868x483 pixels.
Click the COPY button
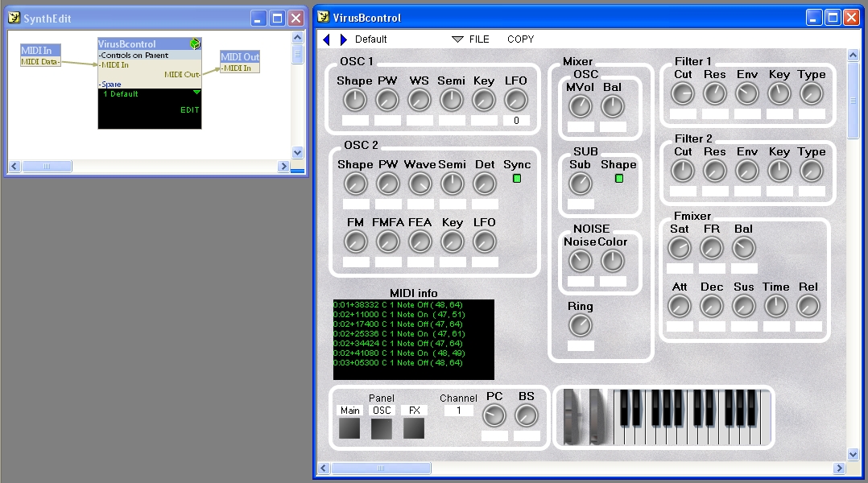520,39
